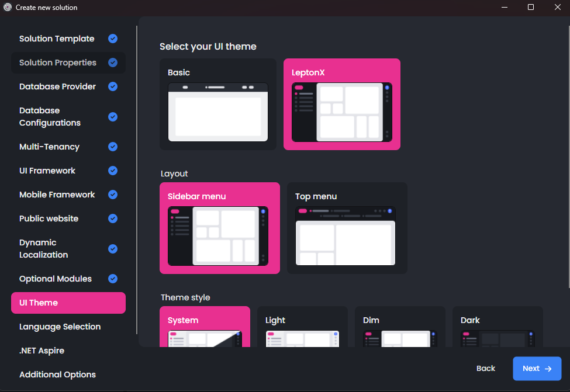Click the checkmark icon next to UI Framework
The image size is (570, 392).
point(112,171)
